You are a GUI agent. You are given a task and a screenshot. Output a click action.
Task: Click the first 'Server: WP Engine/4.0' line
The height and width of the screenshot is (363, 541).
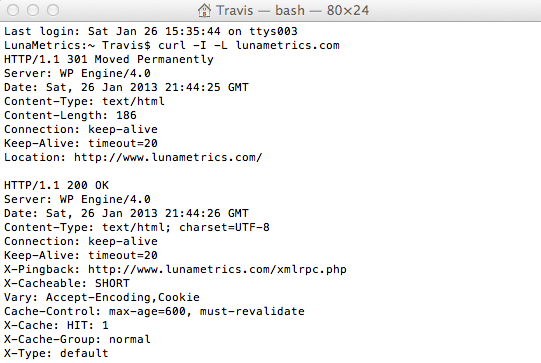pyautogui.click(x=77, y=73)
